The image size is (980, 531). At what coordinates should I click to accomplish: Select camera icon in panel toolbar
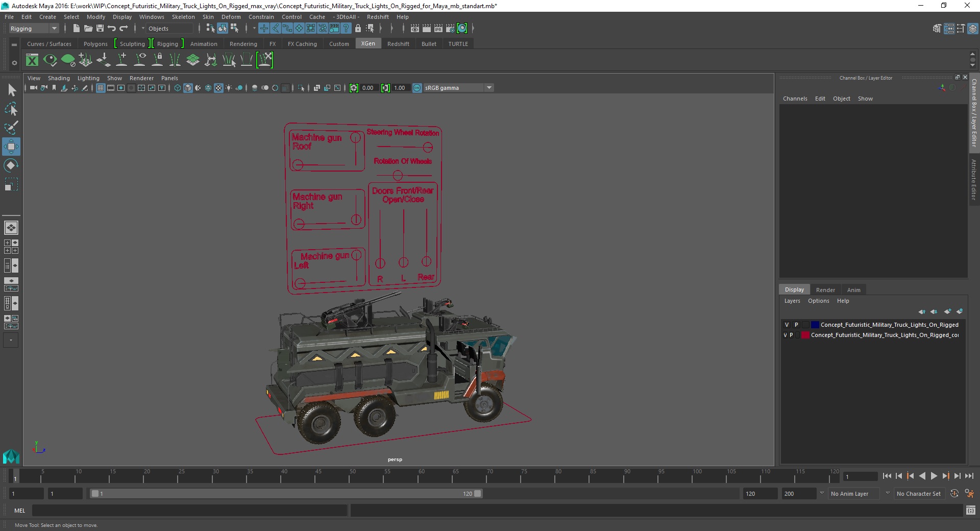33,88
